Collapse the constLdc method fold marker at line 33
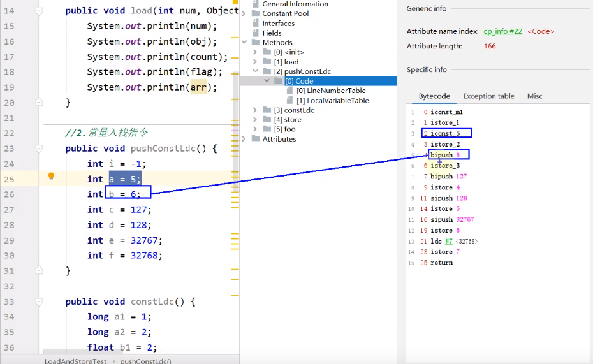The height and width of the screenshot is (364, 593). coord(38,302)
